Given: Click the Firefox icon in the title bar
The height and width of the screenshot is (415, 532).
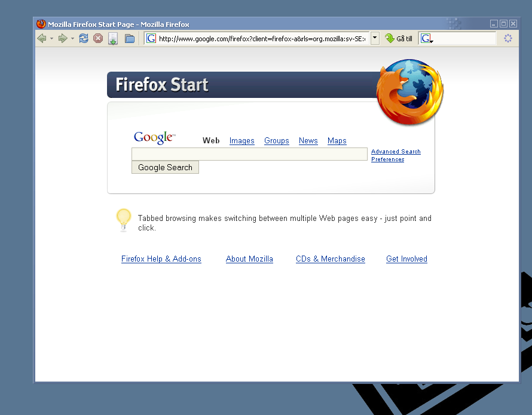Looking at the screenshot, I should (41, 24).
